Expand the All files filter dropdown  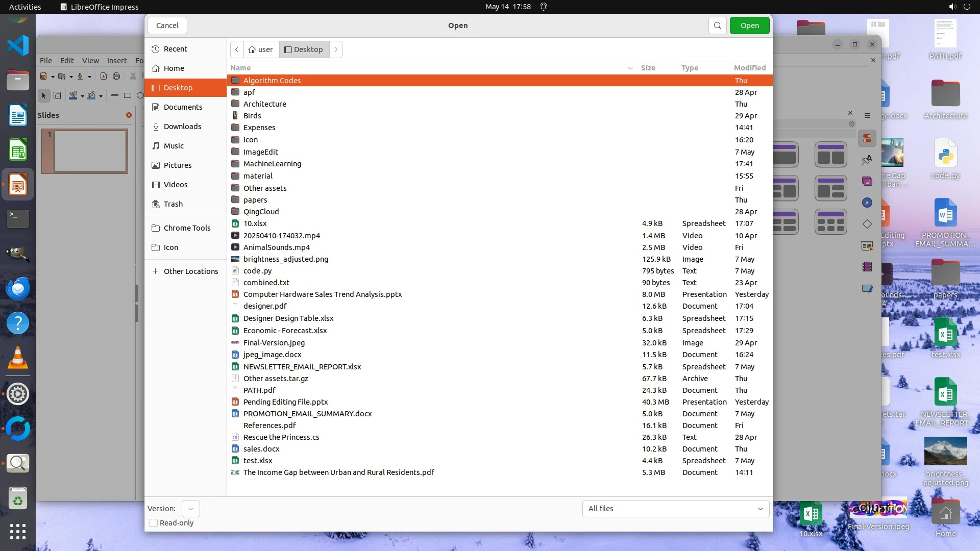coord(675,509)
